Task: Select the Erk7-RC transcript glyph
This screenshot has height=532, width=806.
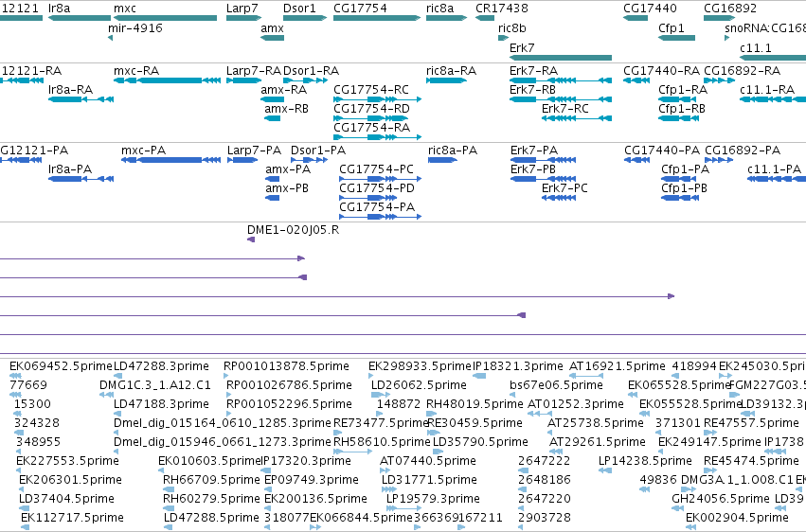Action: [x=577, y=118]
